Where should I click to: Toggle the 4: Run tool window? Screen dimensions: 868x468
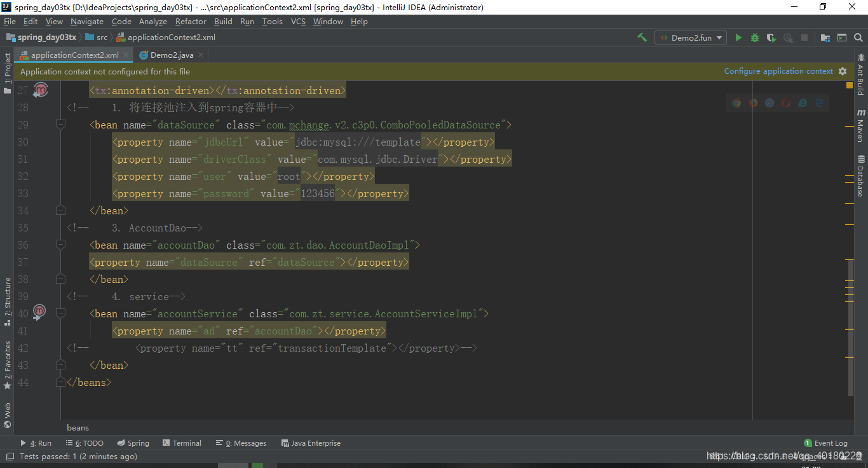(36, 443)
